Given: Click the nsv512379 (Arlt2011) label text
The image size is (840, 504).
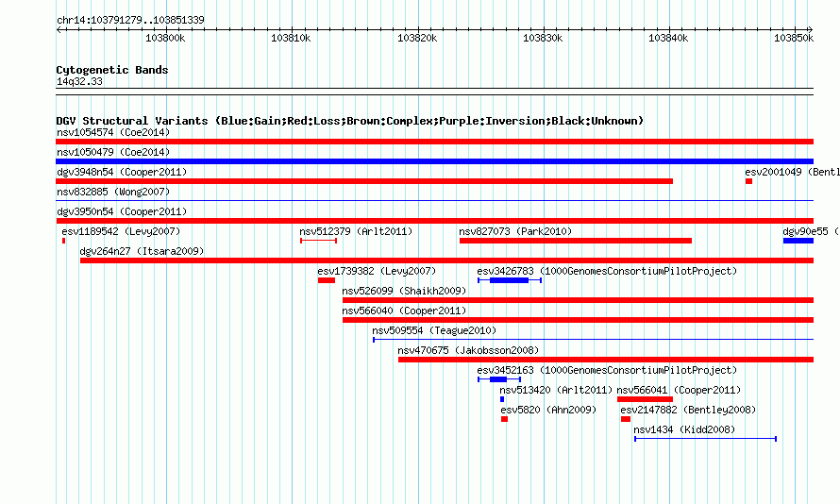Looking at the screenshot, I should (356, 231).
